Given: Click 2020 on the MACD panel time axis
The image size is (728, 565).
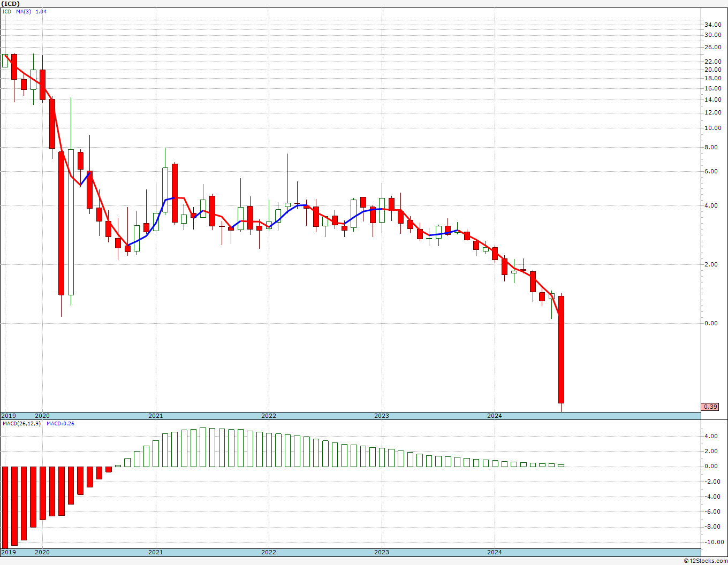Looking at the screenshot, I should 42,552.
